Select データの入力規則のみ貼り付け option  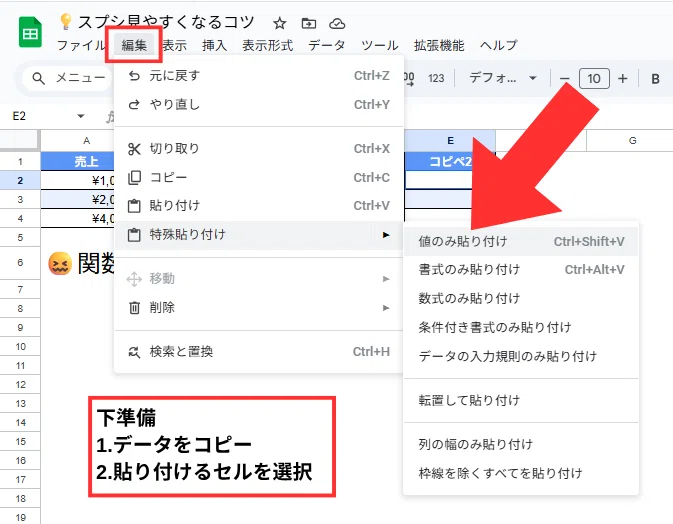pyautogui.click(x=521, y=356)
